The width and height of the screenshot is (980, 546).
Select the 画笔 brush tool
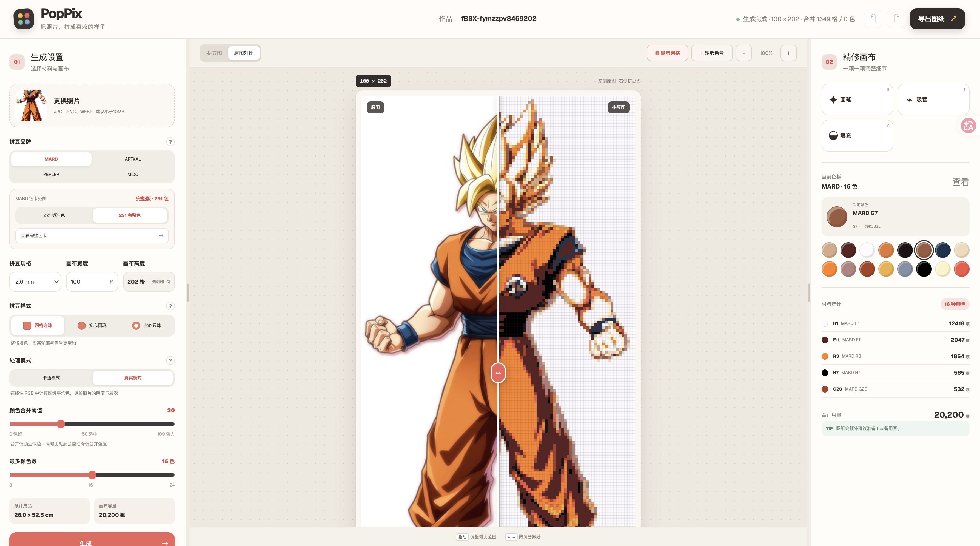tap(857, 99)
